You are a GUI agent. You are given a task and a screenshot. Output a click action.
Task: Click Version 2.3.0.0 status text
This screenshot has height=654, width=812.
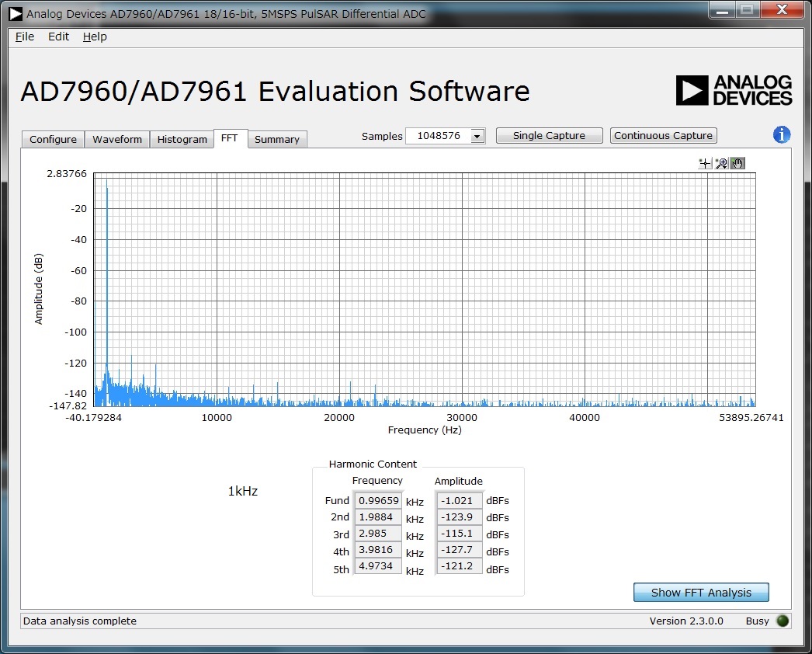(x=686, y=621)
